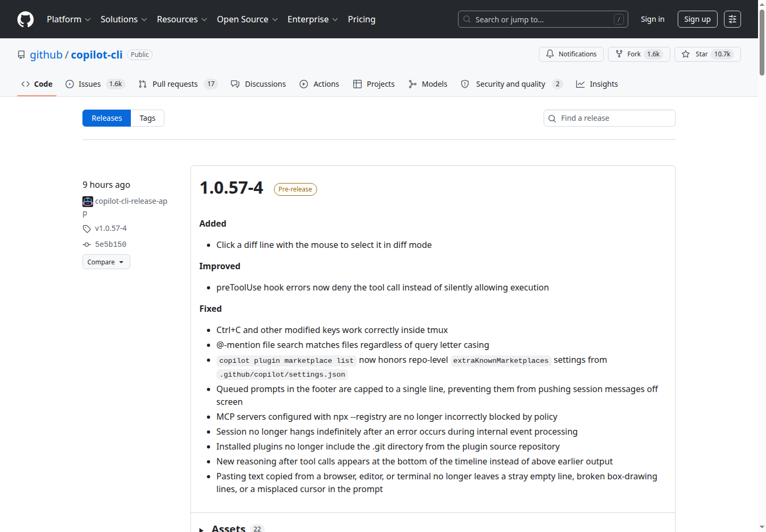Click the Sign in link
The image size is (766, 532).
click(x=653, y=19)
